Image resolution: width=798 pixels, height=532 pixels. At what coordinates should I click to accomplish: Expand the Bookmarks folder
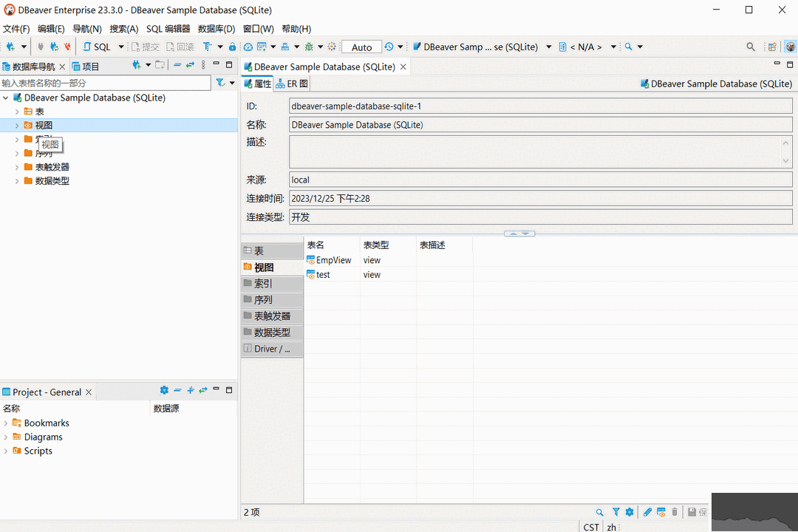point(6,423)
